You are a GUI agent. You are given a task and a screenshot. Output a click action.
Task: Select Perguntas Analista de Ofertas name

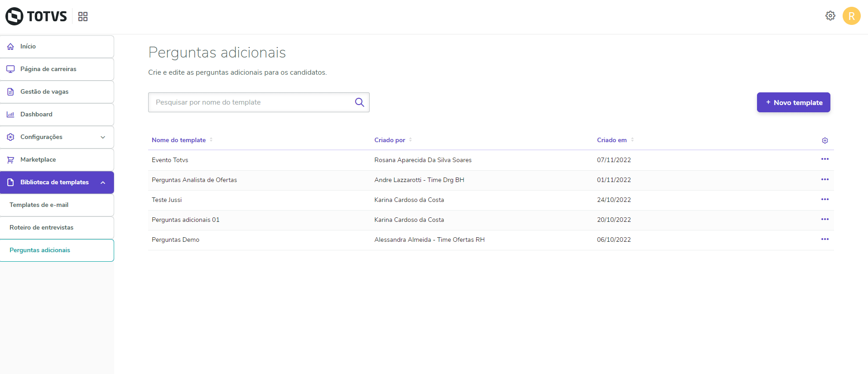click(194, 180)
